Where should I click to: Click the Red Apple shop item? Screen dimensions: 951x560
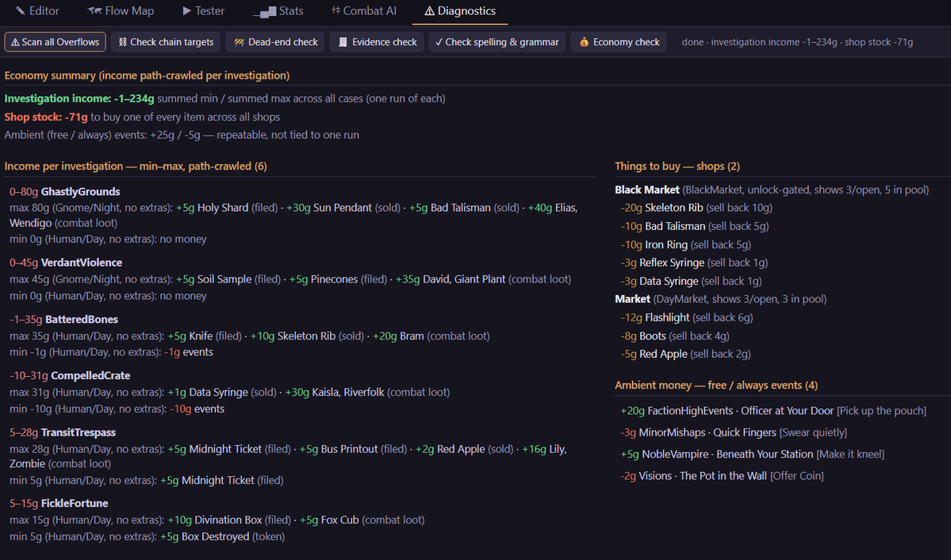tap(664, 354)
